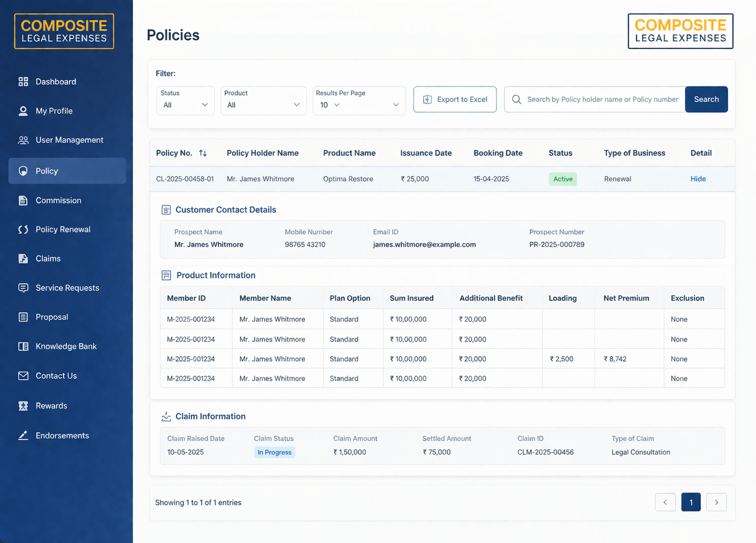Click the Rewards badge icon
This screenshot has width=756, height=543.
(23, 406)
